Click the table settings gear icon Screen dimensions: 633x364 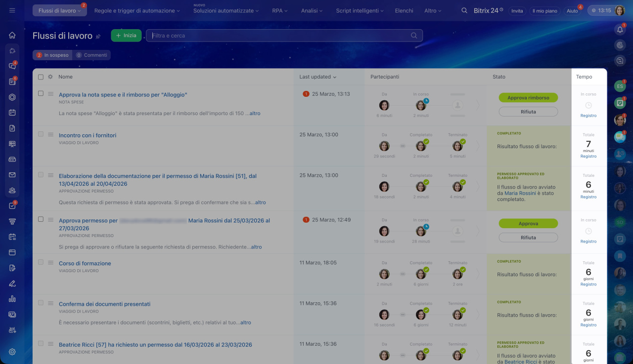pos(50,77)
